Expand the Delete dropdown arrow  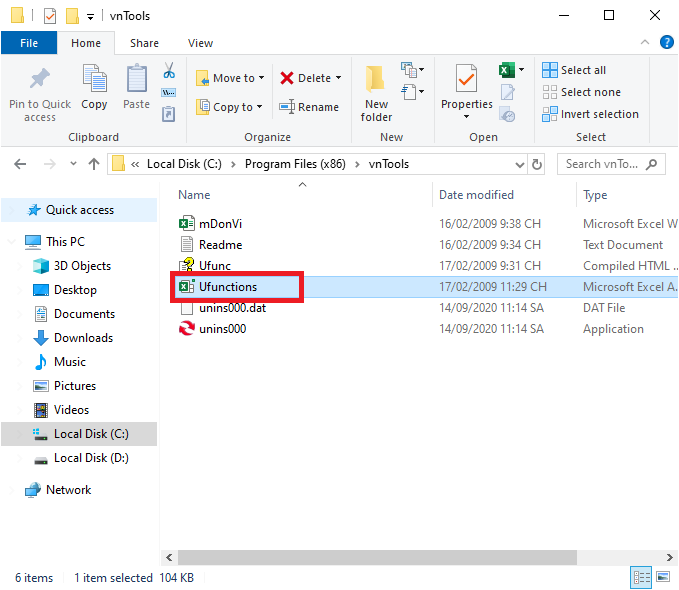338,78
